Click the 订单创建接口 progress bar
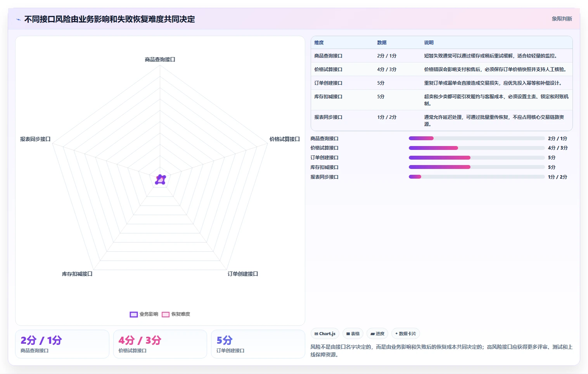This screenshot has height=374, width=588. (477, 158)
